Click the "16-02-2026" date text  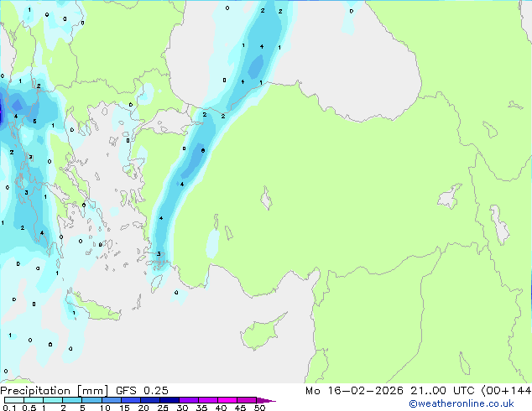(x=365, y=391)
